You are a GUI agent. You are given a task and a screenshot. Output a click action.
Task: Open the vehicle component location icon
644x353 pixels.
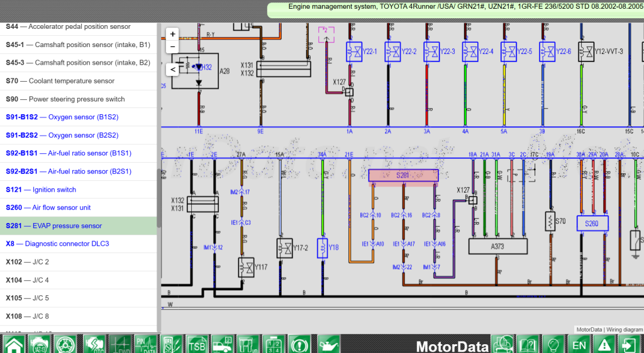pos(223,344)
